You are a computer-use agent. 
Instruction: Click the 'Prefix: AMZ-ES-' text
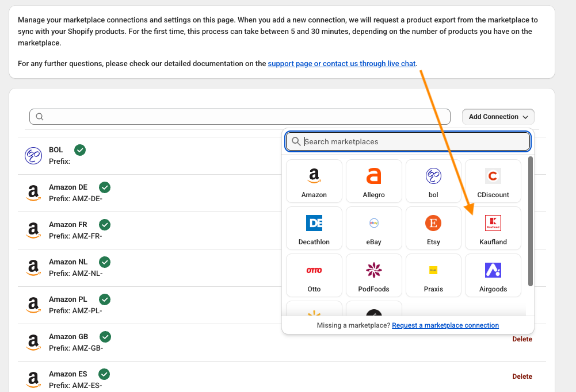click(76, 386)
